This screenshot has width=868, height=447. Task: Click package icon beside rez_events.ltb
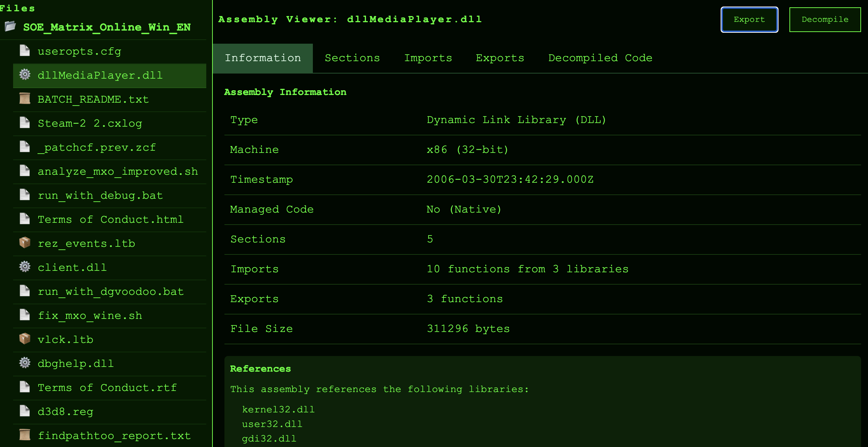[x=25, y=243]
